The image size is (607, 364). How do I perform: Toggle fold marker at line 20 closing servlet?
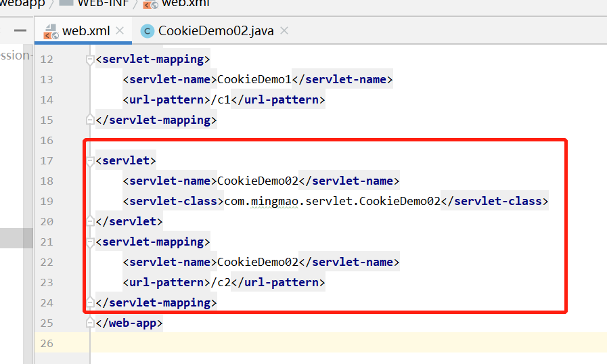[90, 221]
